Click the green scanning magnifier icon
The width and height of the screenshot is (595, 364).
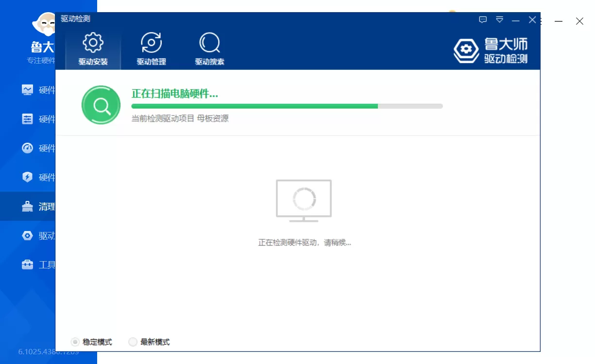pyautogui.click(x=101, y=105)
